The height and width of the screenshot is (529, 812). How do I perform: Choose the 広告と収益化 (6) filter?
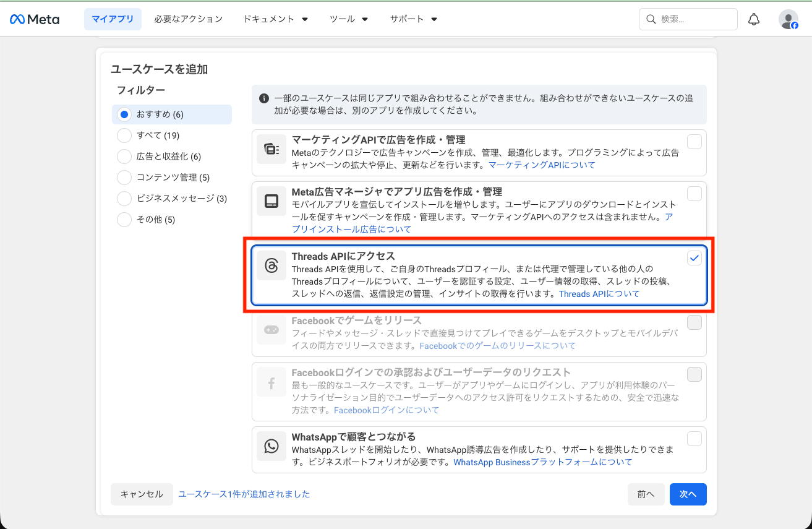124,157
